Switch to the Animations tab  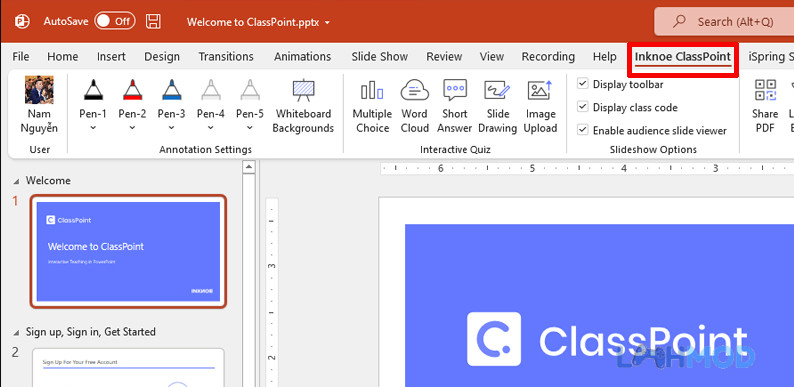pos(303,57)
